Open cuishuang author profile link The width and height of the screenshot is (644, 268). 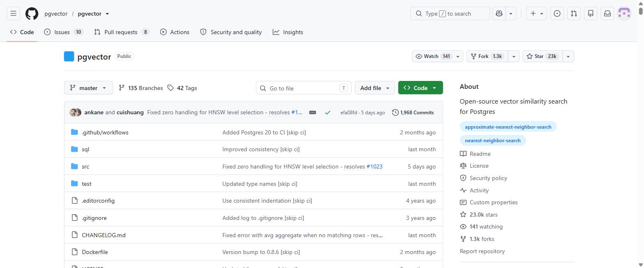click(130, 112)
